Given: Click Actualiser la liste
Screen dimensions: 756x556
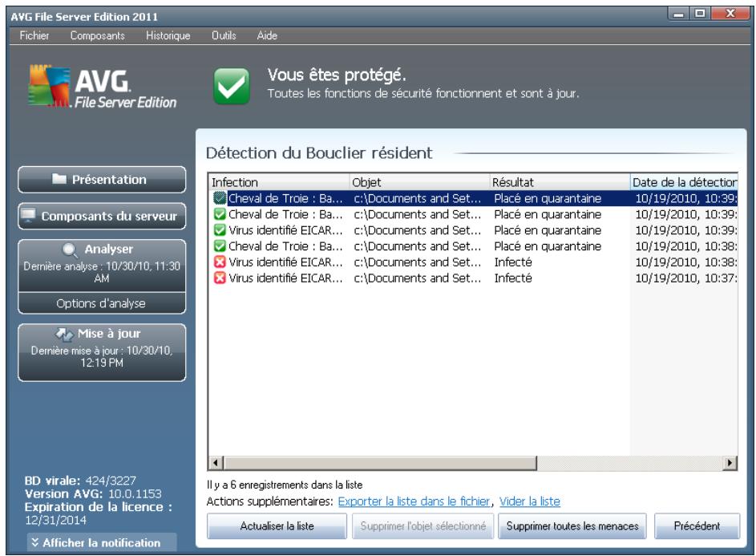Looking at the screenshot, I should coord(277,526).
